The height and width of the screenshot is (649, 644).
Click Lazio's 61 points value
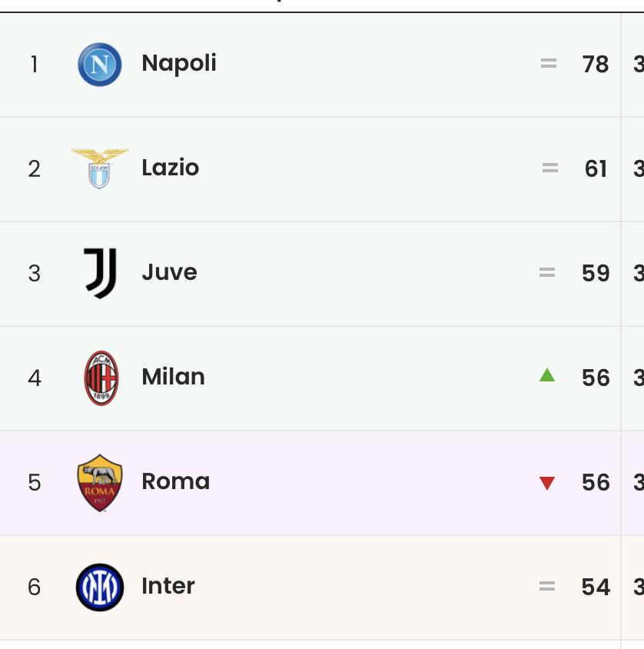[x=596, y=169]
